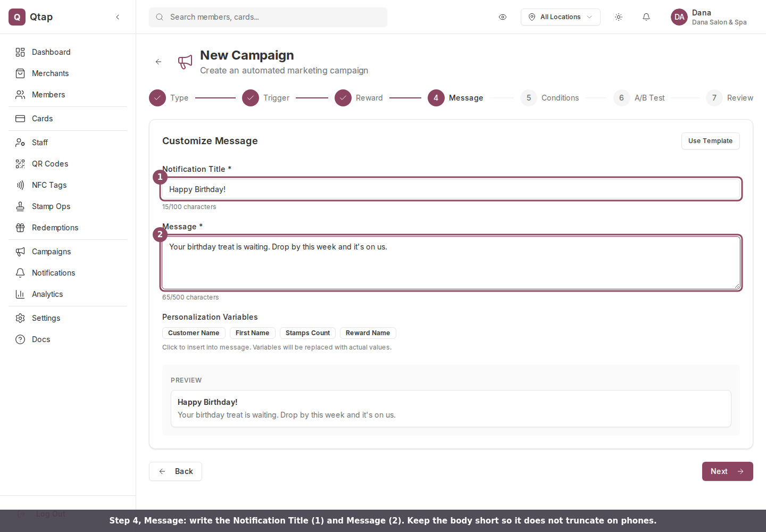This screenshot has height=532, width=766.
Task: Click the DA user avatar
Action: [679, 17]
